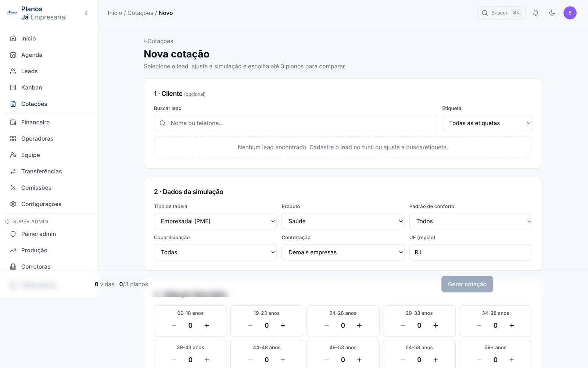Image resolution: width=588 pixels, height=368 pixels.
Task: Collapse the sidebar with chevron
Action: pos(86,13)
